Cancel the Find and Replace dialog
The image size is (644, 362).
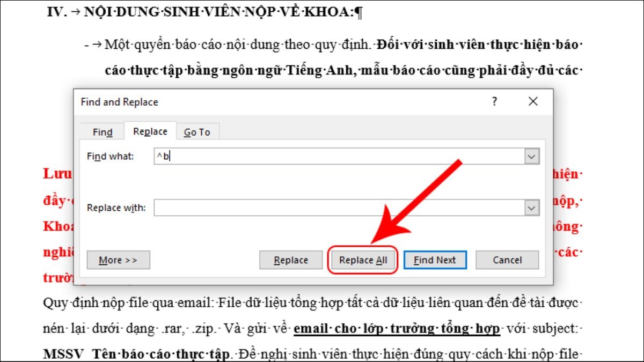[507, 260]
